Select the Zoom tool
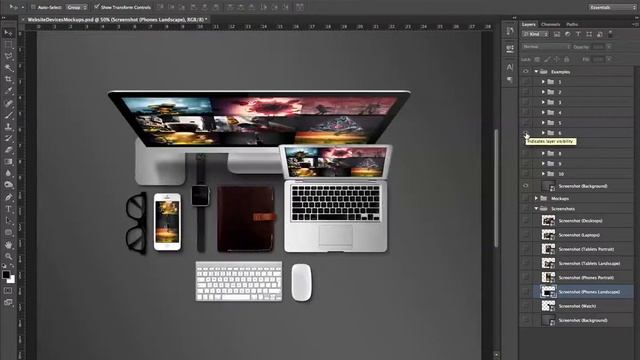The width and height of the screenshot is (640, 360). 8,256
